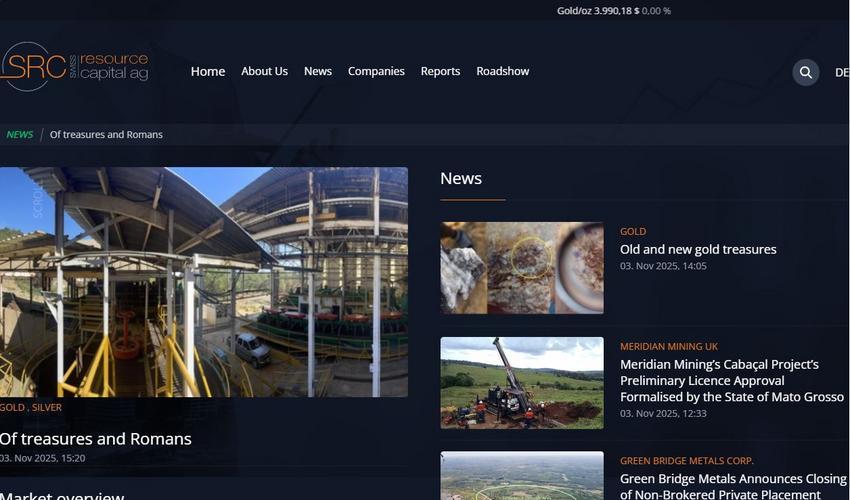
Task: Open Green Bridge Metals Private Placement article
Action: point(733,486)
